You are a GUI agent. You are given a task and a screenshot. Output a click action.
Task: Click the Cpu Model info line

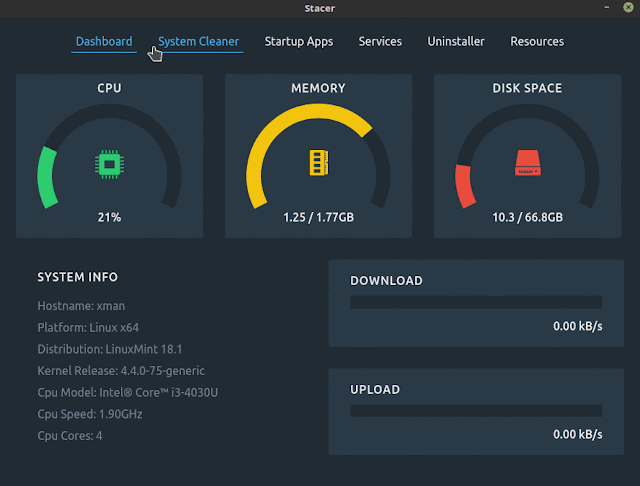pos(128,393)
